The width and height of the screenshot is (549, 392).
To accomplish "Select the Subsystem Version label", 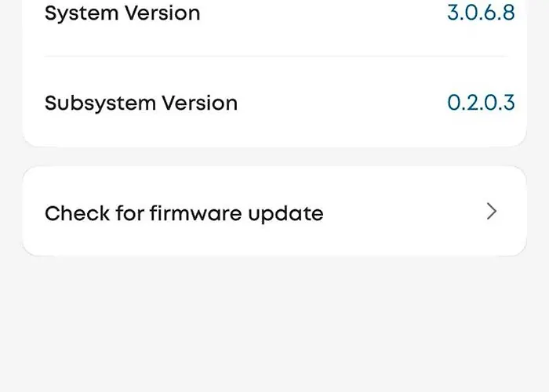I will tap(141, 103).
